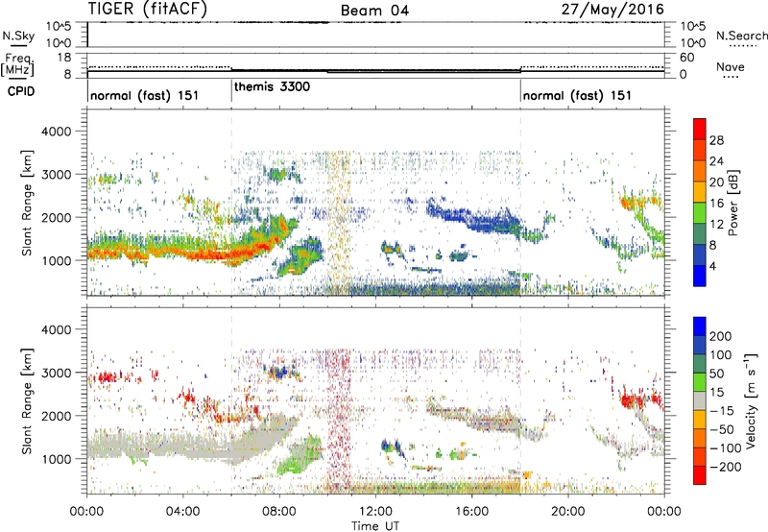Click the '4000' range tick of the velocity panel
The image size is (768, 532).
coord(56,329)
